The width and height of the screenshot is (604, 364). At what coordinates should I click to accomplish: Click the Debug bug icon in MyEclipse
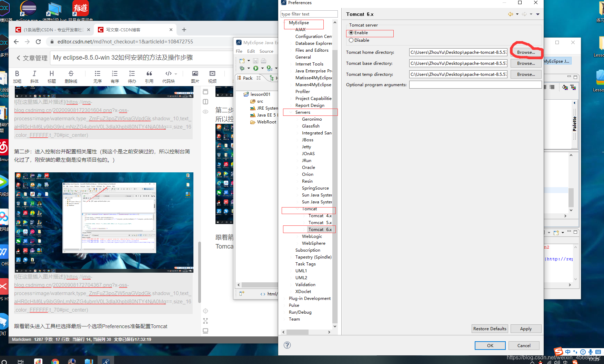(242, 68)
